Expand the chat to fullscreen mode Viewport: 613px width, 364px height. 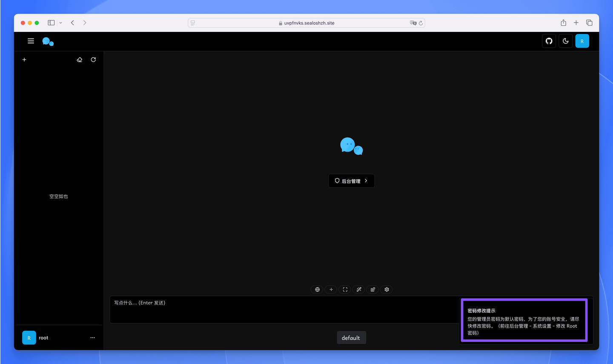(x=345, y=289)
